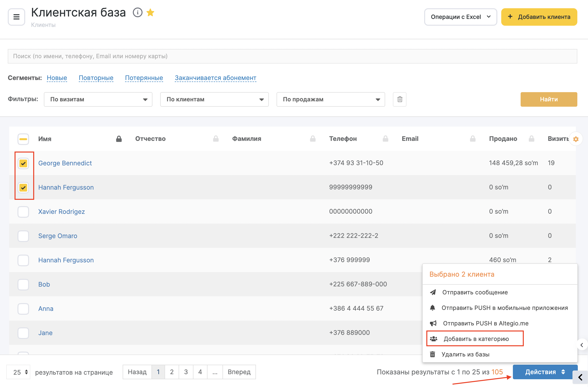The height and width of the screenshot is (387, 588).
Task: Go to page 3 in pagination
Action: pyautogui.click(x=186, y=372)
